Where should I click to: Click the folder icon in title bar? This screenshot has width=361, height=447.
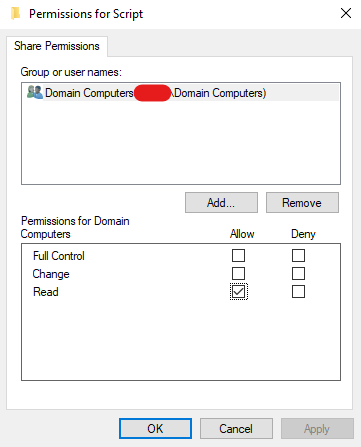tap(15, 14)
